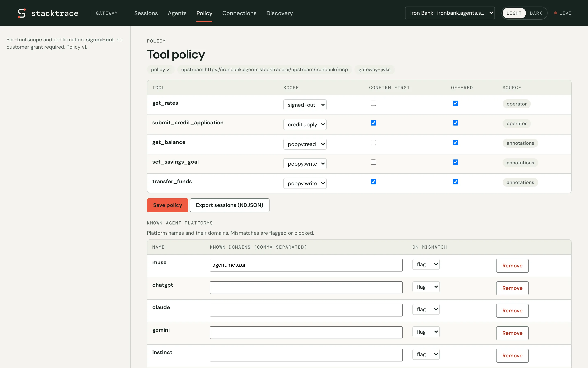Open the Agents tab

tap(177, 13)
